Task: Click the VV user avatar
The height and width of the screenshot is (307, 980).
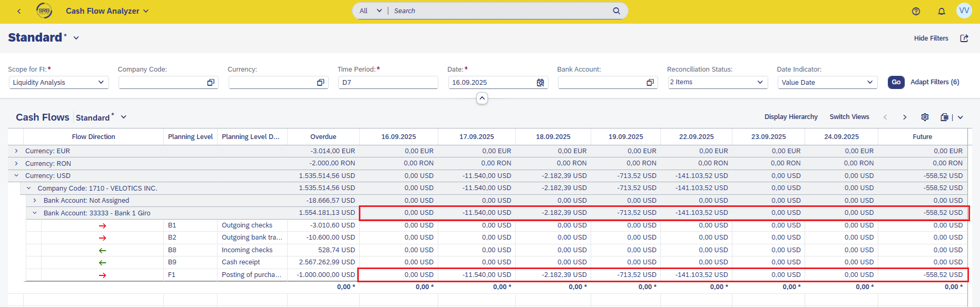Action: pos(964,11)
